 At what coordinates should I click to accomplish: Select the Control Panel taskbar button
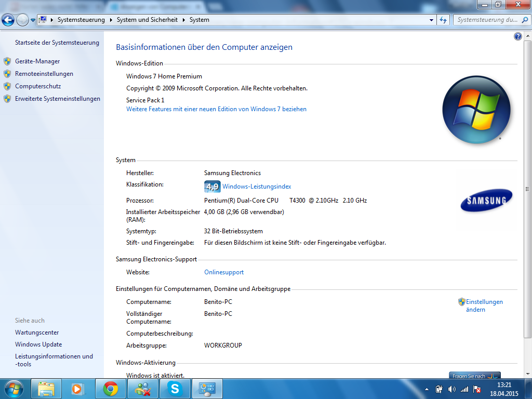point(207,389)
